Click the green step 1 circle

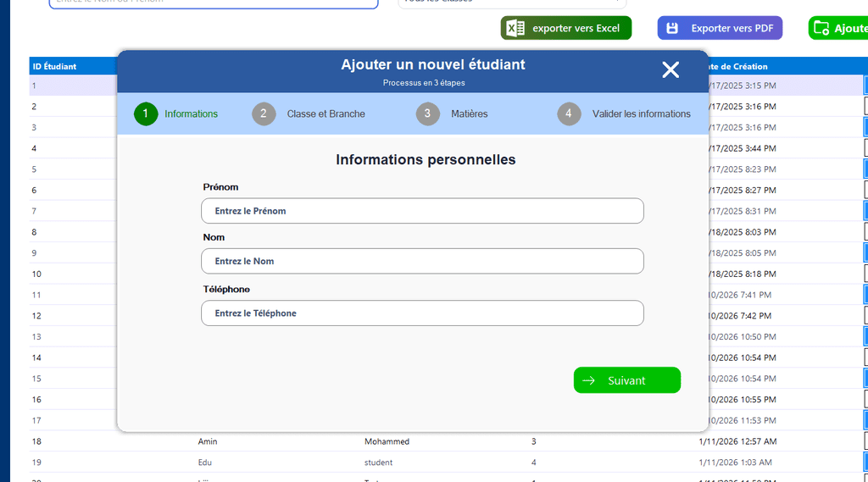coord(146,114)
